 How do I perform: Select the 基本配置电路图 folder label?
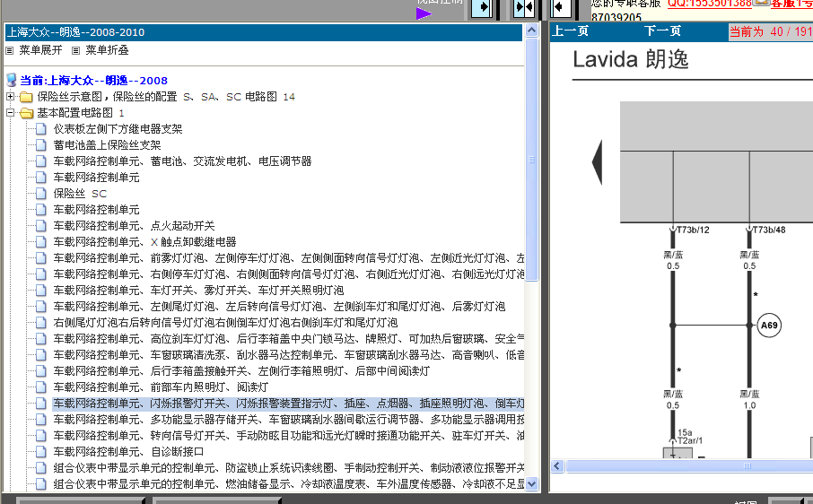coord(81,113)
